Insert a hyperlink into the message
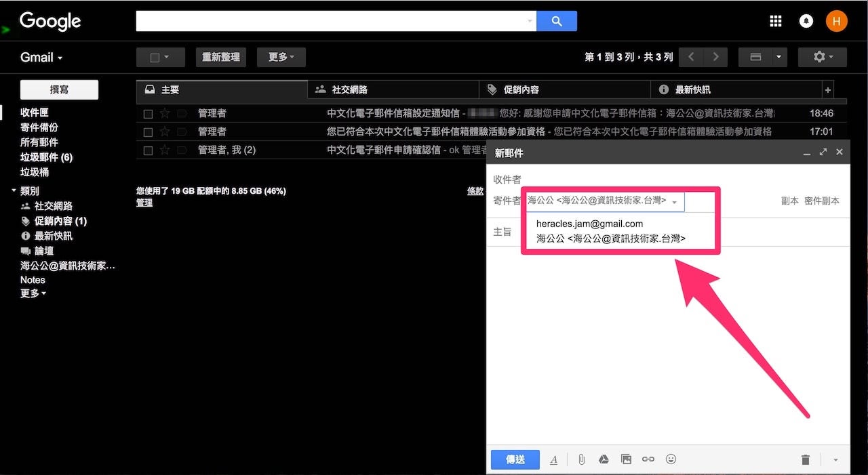The image size is (868, 475). (648, 459)
